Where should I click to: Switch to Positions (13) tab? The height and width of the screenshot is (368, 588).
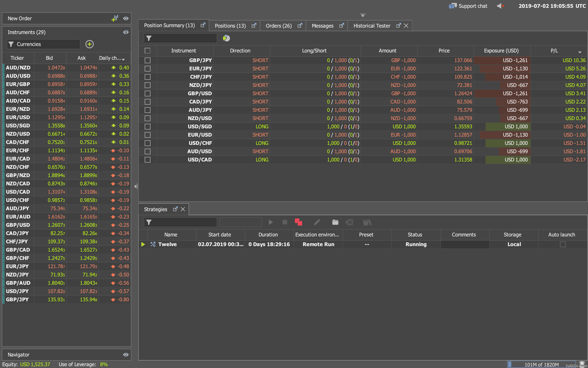(230, 26)
